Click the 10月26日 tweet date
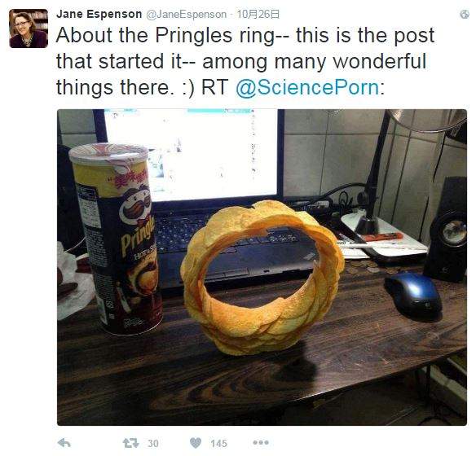Viewport: 476px width, 456px height. (258, 14)
